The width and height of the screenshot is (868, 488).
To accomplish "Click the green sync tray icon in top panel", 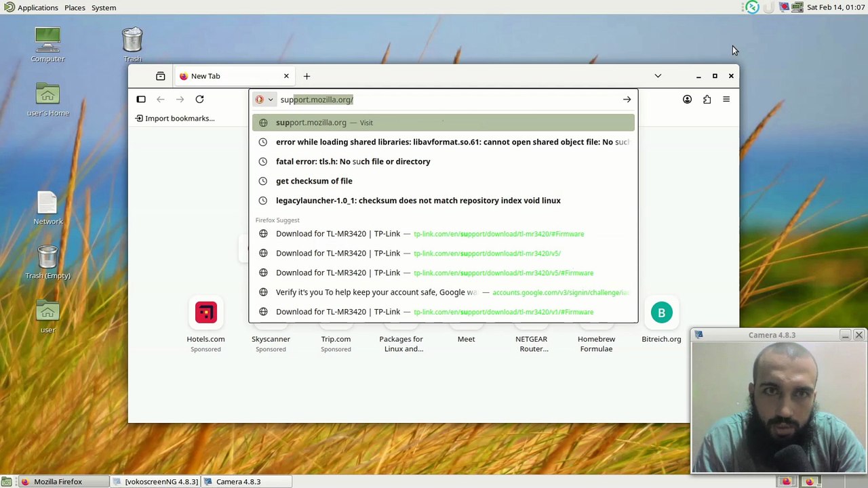I will coord(752,7).
